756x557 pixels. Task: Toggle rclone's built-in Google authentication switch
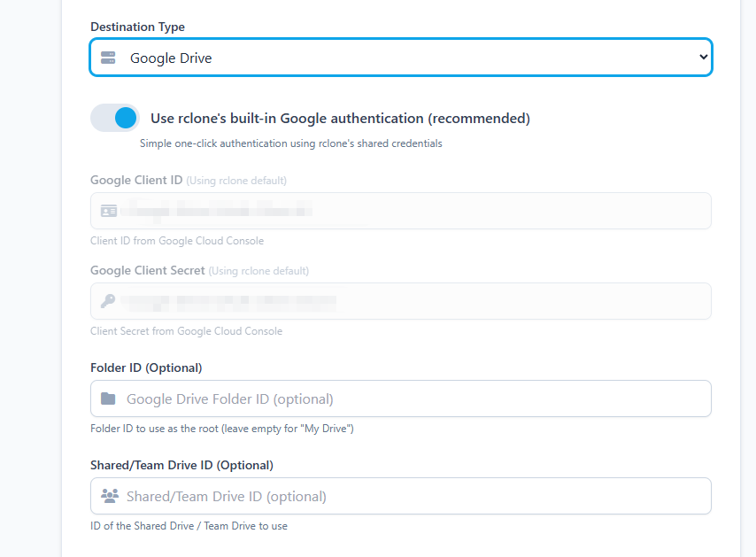point(115,118)
